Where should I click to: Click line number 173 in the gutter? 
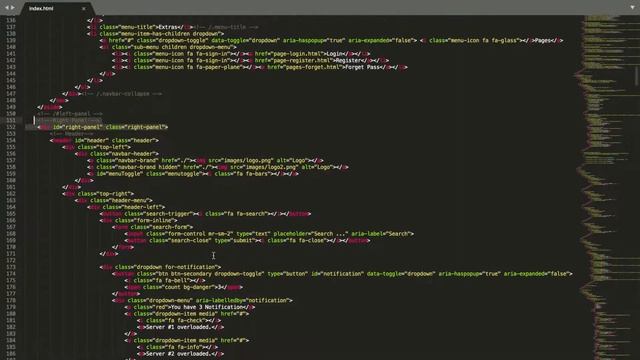click(x=11, y=267)
